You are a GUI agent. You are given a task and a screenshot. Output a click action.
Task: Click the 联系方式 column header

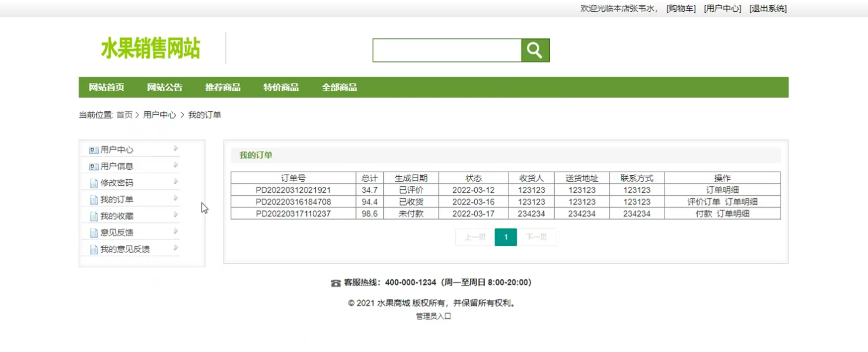[637, 178]
